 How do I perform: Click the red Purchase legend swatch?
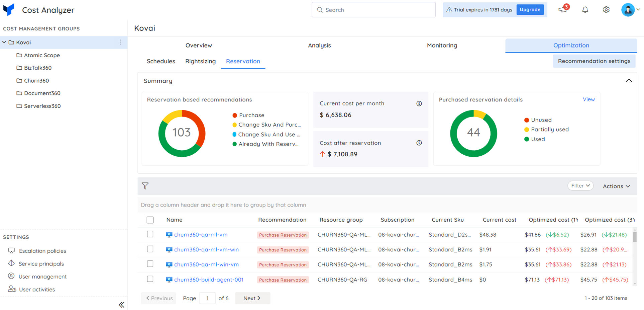pos(235,115)
